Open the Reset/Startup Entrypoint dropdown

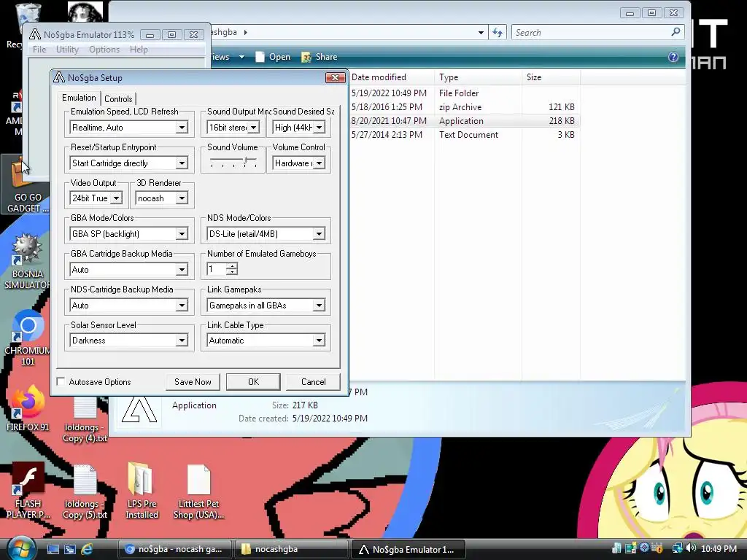click(x=182, y=163)
